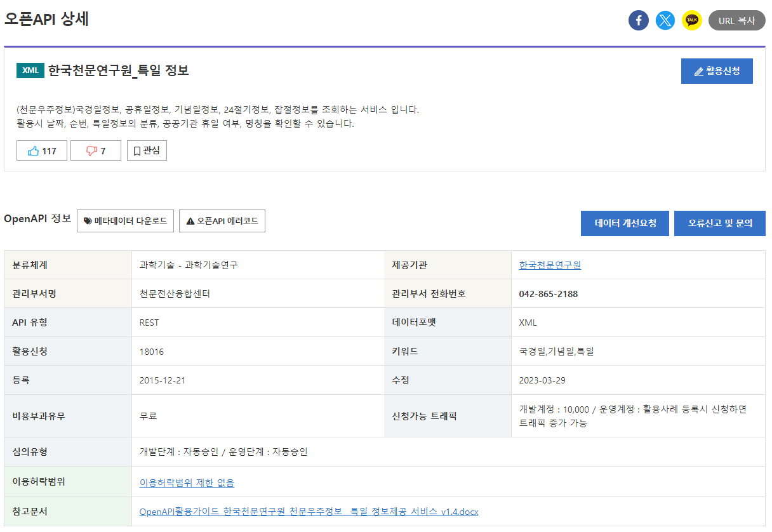Screen dimensions: 772x532
Task: Open 오류신고 및 문의 form
Action: click(720, 223)
